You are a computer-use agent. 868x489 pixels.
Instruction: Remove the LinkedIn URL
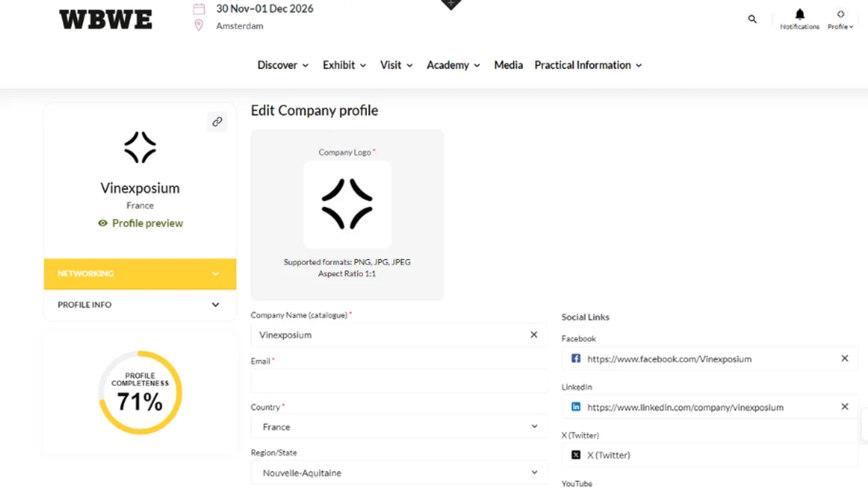click(x=845, y=407)
